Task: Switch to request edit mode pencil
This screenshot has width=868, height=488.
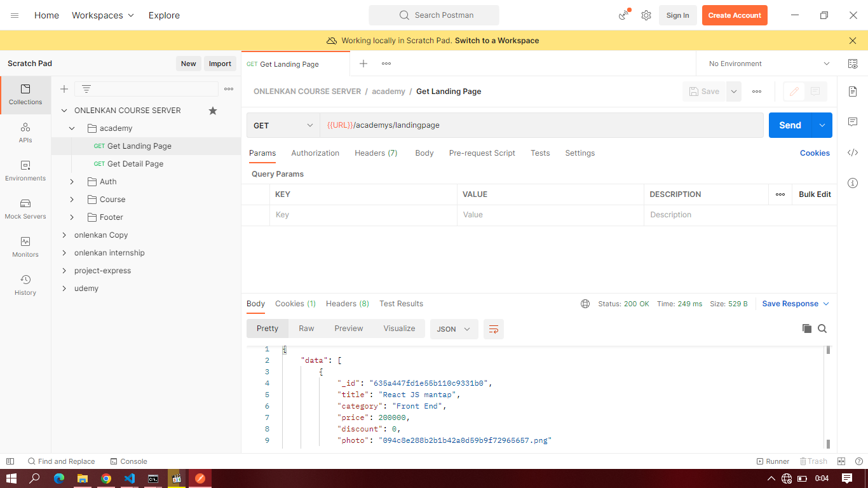Action: point(794,91)
